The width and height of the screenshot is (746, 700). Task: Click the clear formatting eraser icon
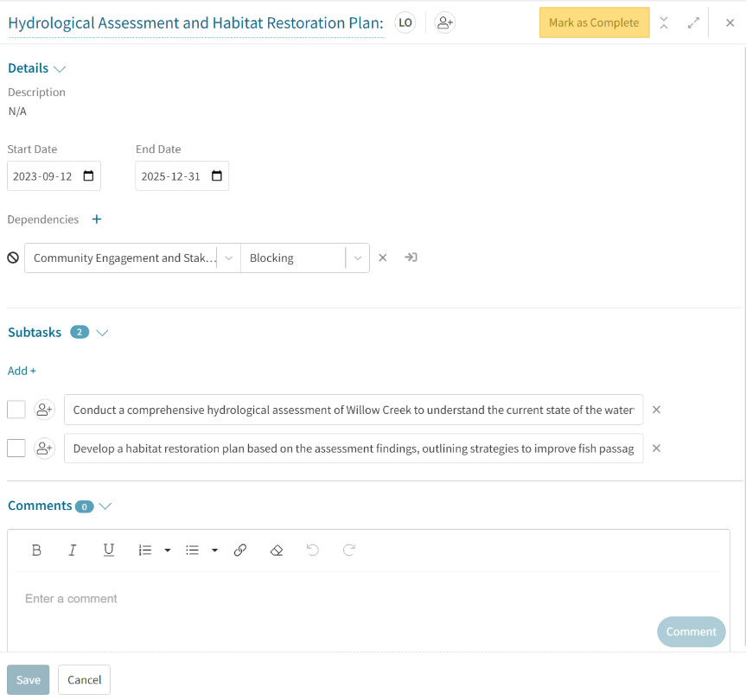[277, 550]
